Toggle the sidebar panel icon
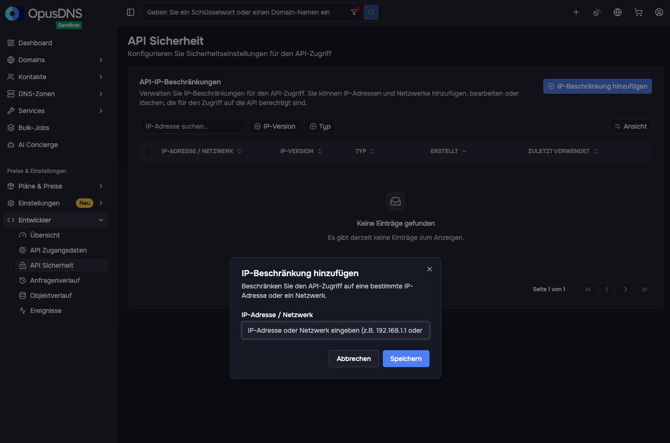The height and width of the screenshot is (443, 670). (x=131, y=12)
